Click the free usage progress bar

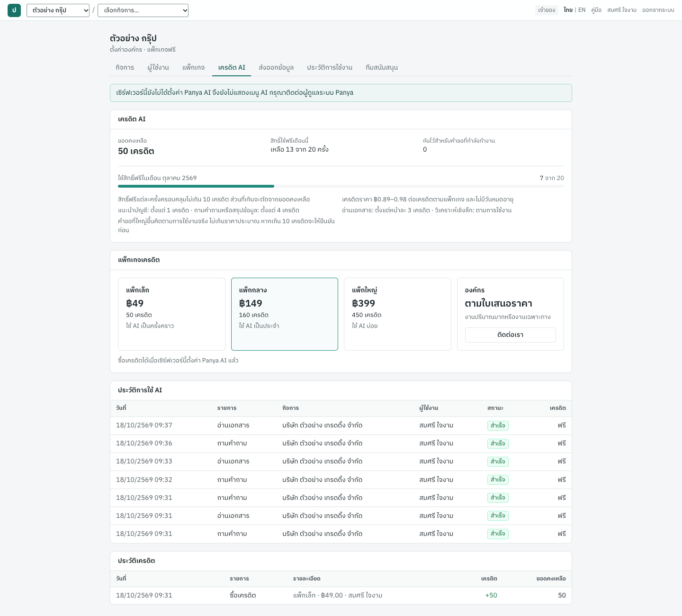[341, 186]
